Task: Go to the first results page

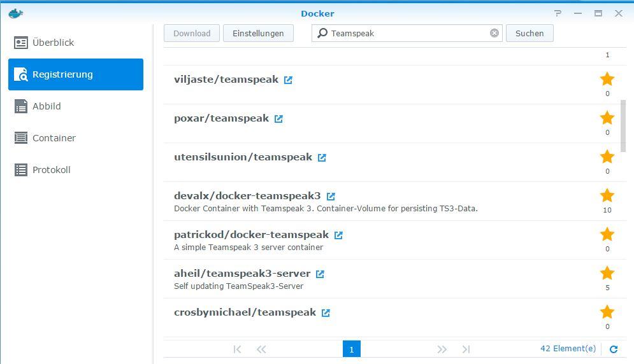Action: click(237, 349)
